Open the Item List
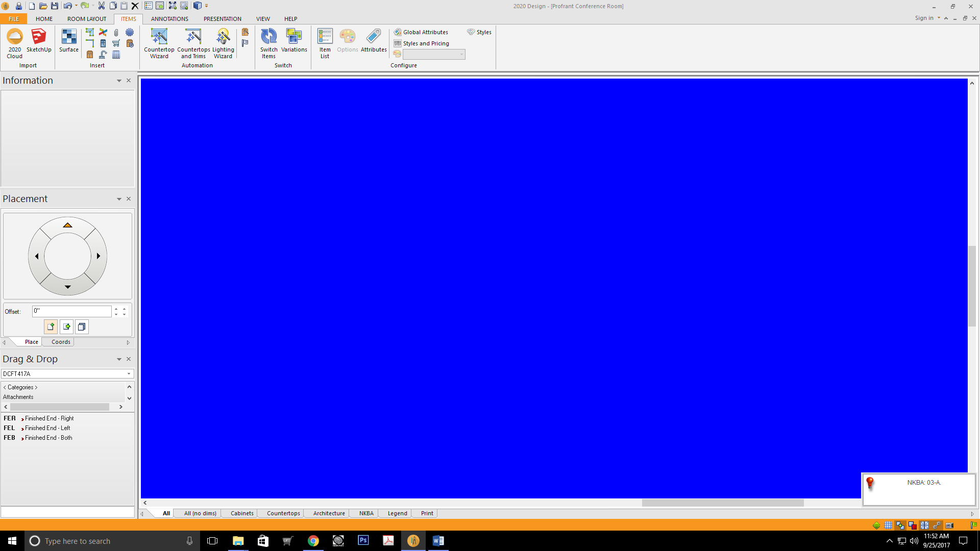Screen dimensions: 980x551 click(325, 43)
